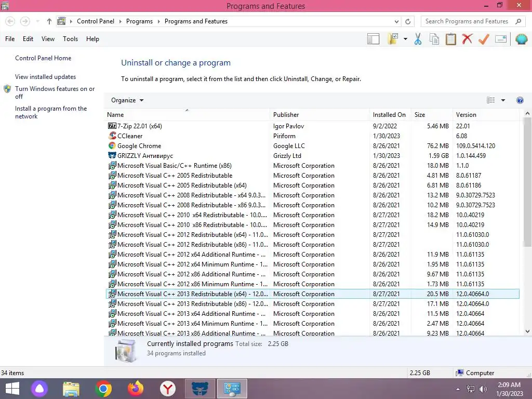The height and width of the screenshot is (399, 532).
Task: Sort by the Version column header
Action: pos(486,115)
